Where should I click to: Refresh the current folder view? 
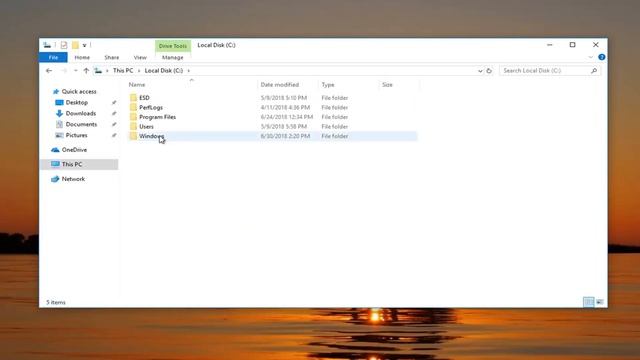(x=489, y=71)
